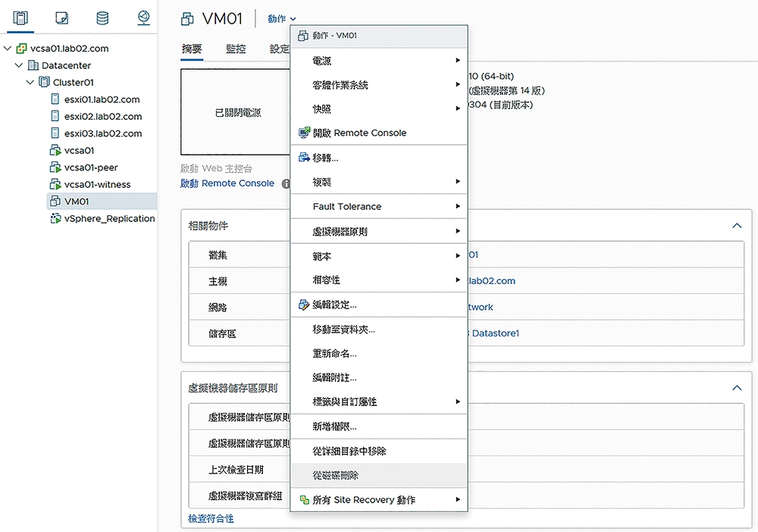Collapse the Datacenter tree node
This screenshot has width=758, height=532.
pyautogui.click(x=19, y=65)
